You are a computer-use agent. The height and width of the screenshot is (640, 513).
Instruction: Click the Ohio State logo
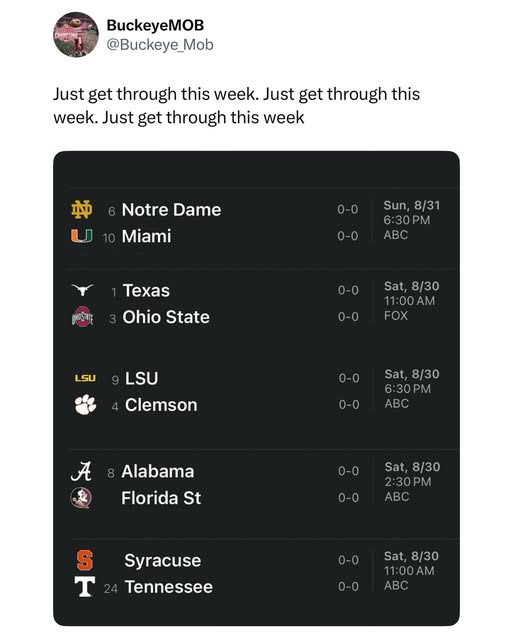point(83,317)
